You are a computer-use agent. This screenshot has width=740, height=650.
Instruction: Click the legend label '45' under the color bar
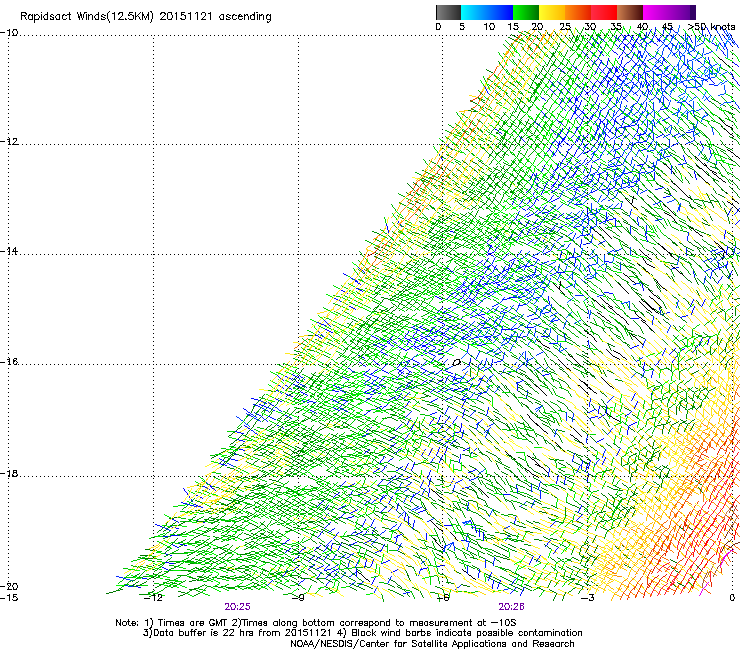667,27
